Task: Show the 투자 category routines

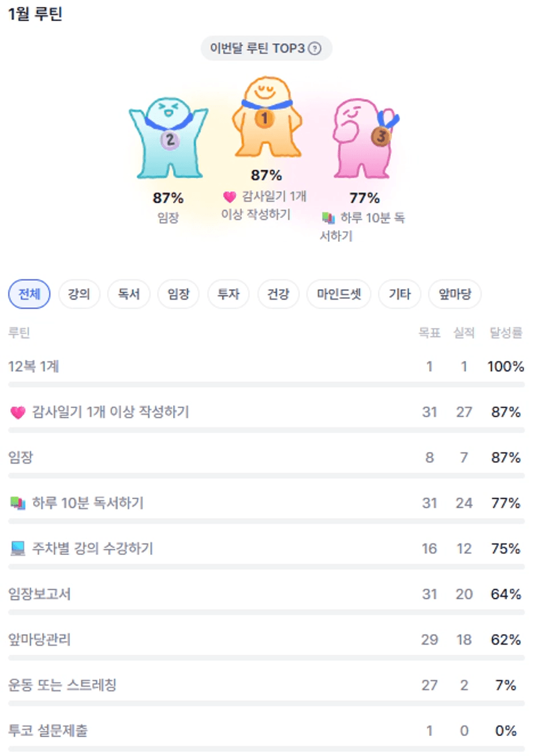Action: tap(228, 294)
